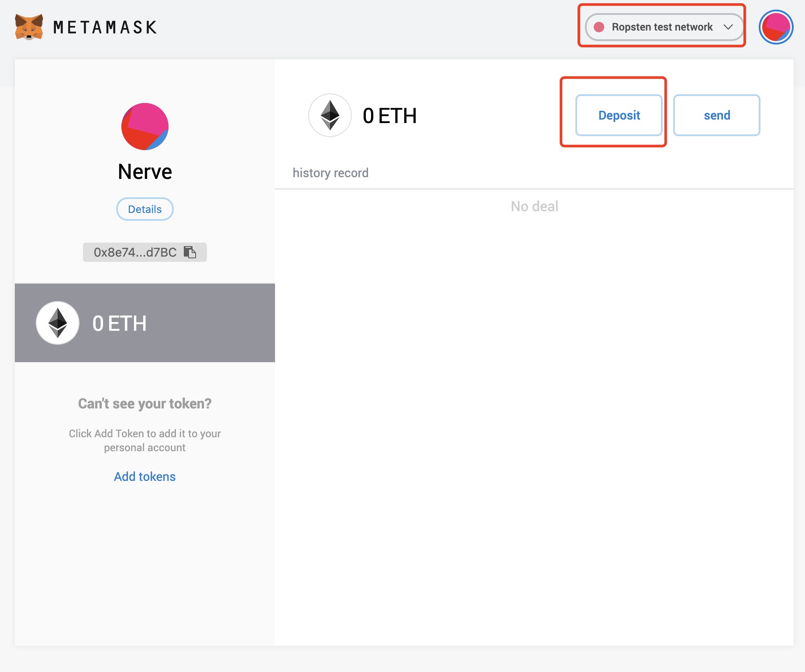This screenshot has height=672, width=805.
Task: Click the MetaMask fox logo
Action: click(29, 27)
